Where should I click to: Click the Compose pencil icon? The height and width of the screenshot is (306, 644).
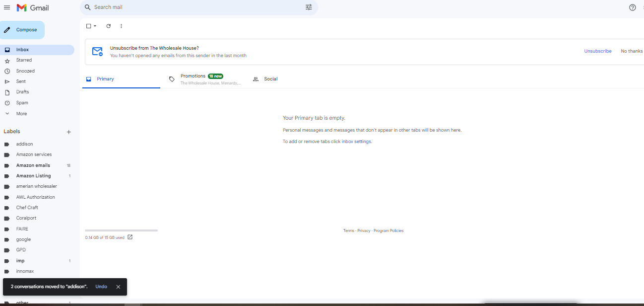(7, 30)
